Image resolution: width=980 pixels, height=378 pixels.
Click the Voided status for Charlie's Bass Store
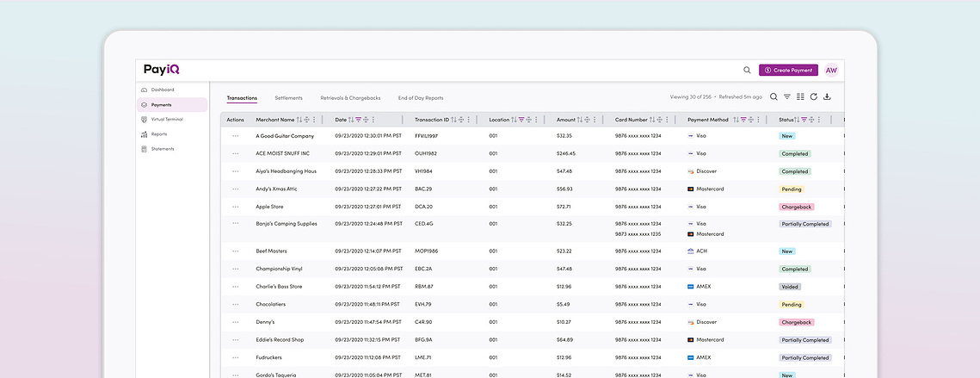(x=789, y=287)
